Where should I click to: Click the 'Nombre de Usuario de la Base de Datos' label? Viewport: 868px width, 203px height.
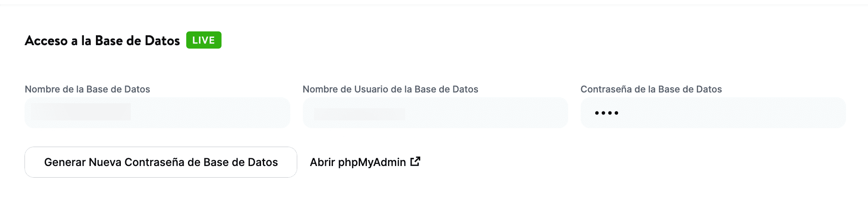(x=390, y=89)
